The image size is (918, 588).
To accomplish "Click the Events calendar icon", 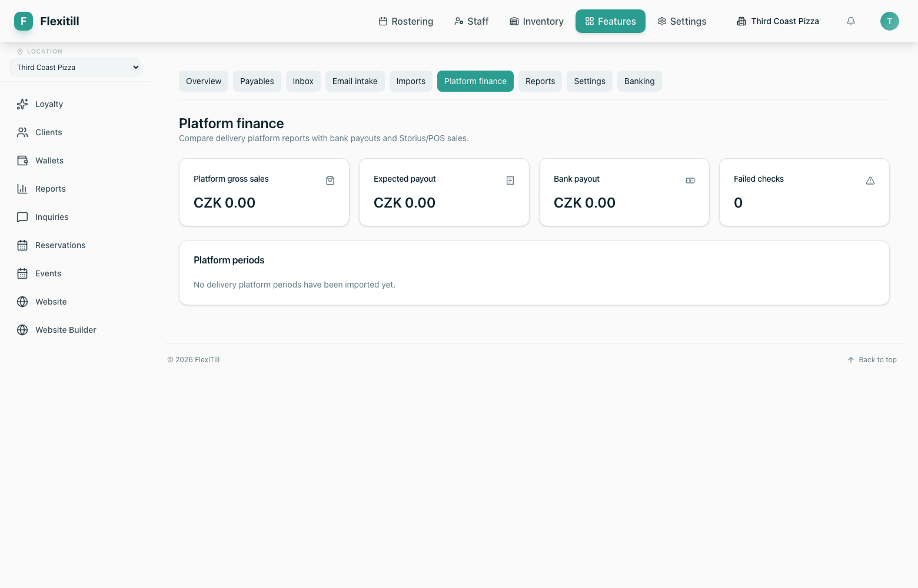I will coord(22,273).
